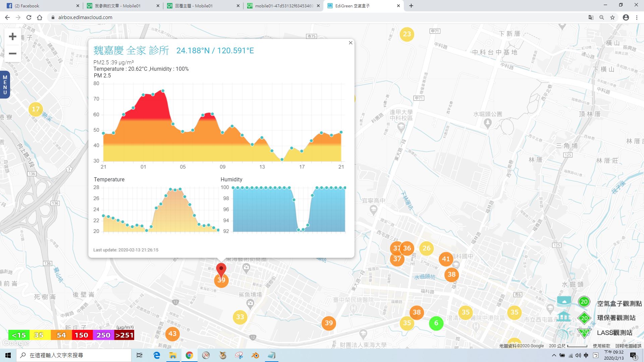
Task: Click the yellow 35 legend swatch
Action: pyautogui.click(x=40, y=335)
